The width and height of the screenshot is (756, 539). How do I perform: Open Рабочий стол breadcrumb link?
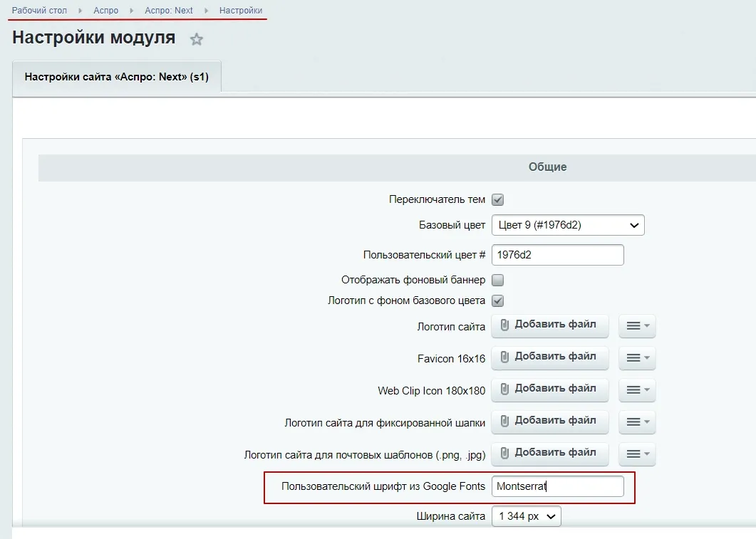tap(39, 10)
